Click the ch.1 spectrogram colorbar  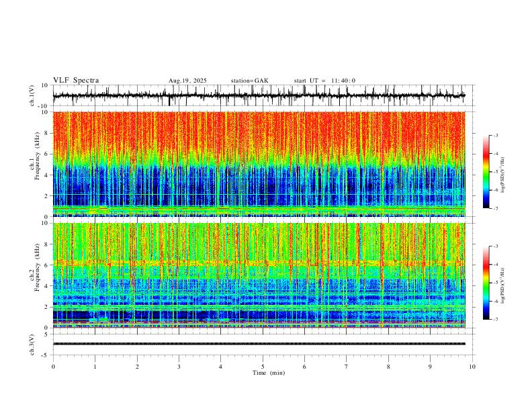(486, 171)
